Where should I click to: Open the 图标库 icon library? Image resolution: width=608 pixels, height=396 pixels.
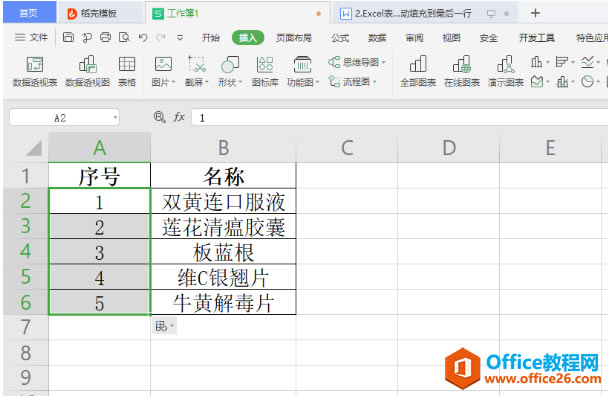pos(265,71)
